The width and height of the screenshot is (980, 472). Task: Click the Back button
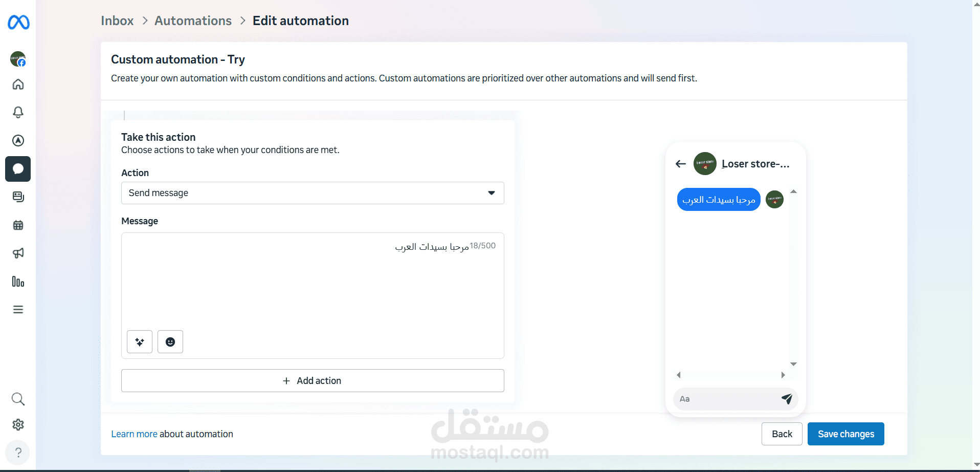click(782, 434)
